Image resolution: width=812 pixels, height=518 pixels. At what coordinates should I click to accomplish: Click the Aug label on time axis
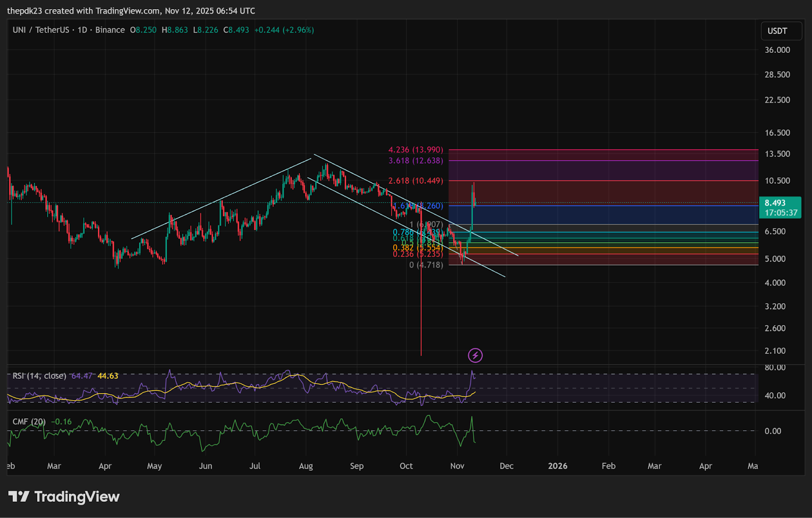click(306, 466)
